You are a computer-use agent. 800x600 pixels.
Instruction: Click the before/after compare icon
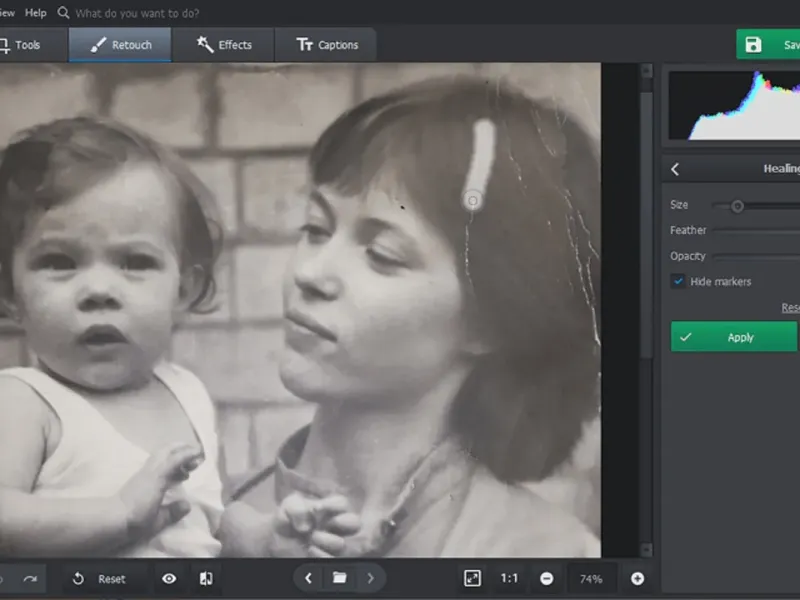click(x=205, y=579)
